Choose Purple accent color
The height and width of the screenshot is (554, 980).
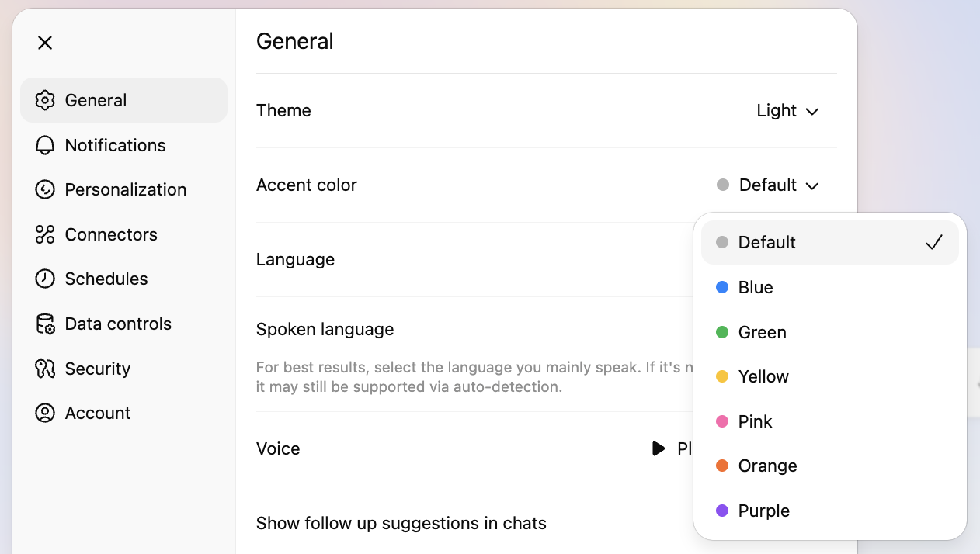(829, 511)
